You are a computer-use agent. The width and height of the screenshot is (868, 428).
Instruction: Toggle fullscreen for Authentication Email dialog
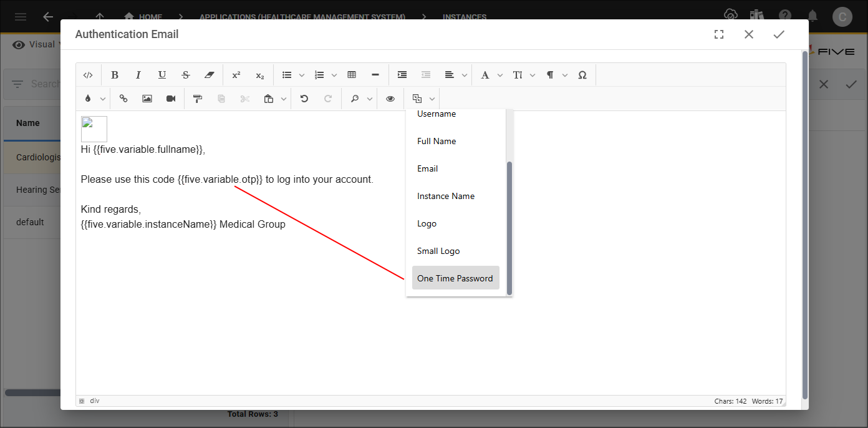[719, 35]
